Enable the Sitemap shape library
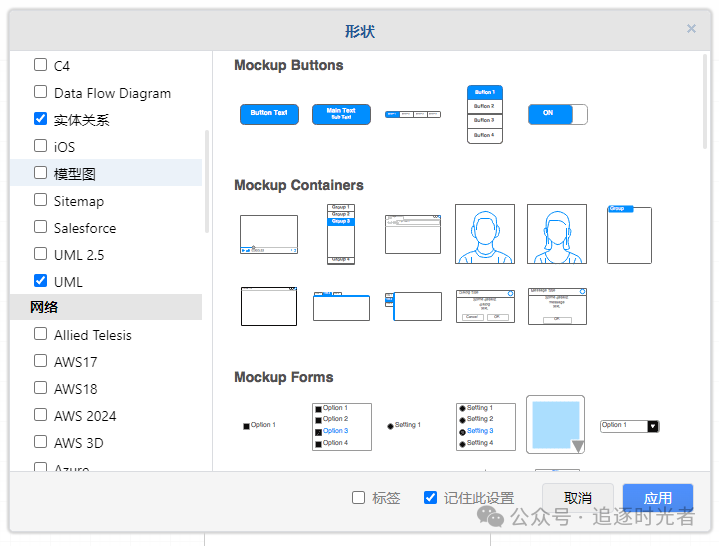719x546 pixels. click(x=41, y=200)
